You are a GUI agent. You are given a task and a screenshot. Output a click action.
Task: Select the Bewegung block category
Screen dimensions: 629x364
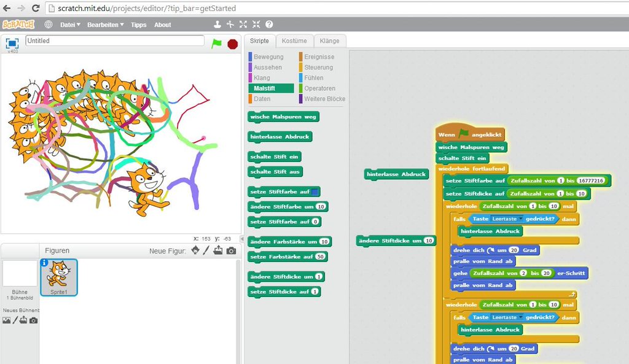(x=268, y=57)
